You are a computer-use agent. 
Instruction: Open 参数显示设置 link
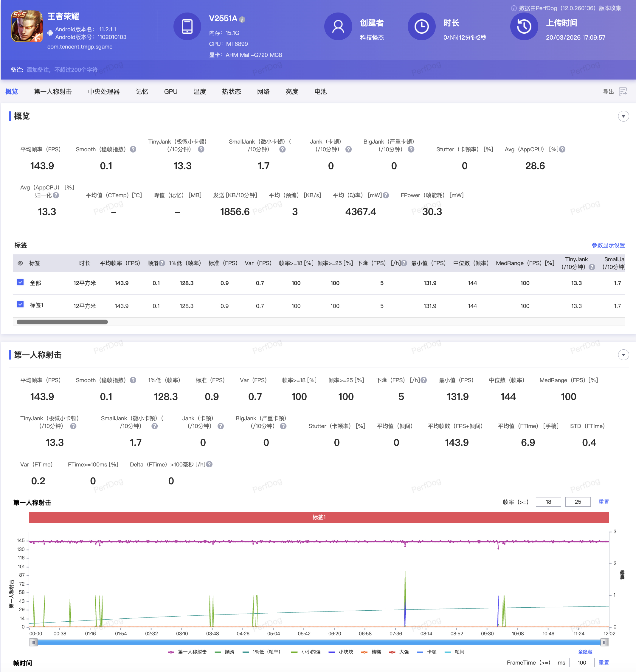pos(608,245)
